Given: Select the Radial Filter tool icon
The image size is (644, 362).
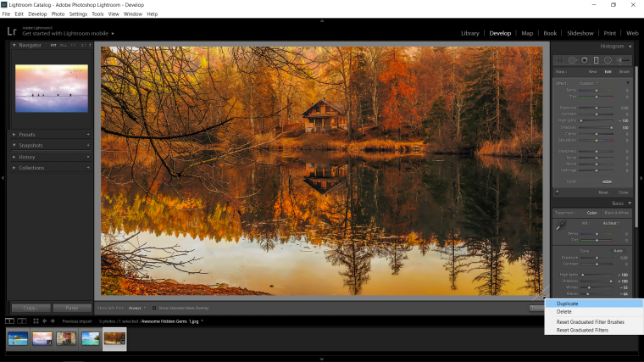Looking at the screenshot, I should tap(608, 60).
